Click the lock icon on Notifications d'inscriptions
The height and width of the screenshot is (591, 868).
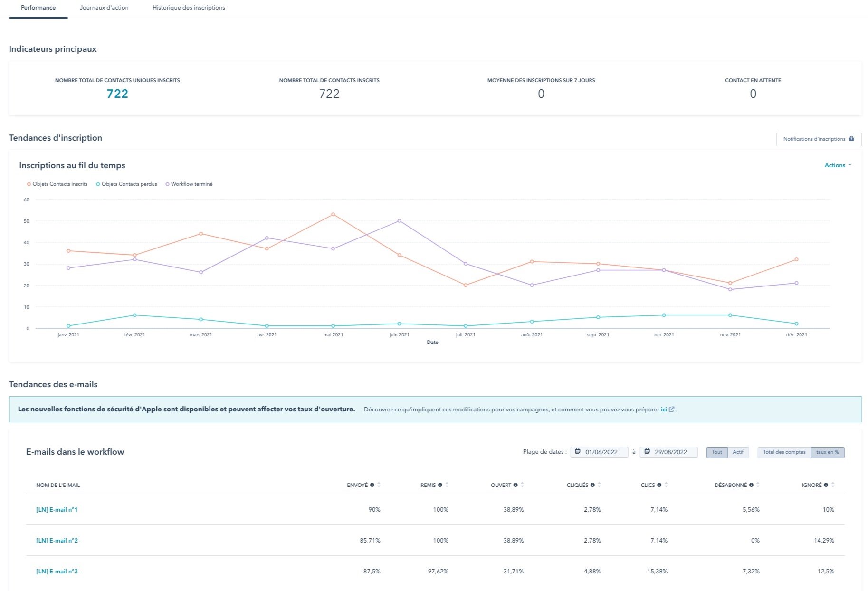851,139
